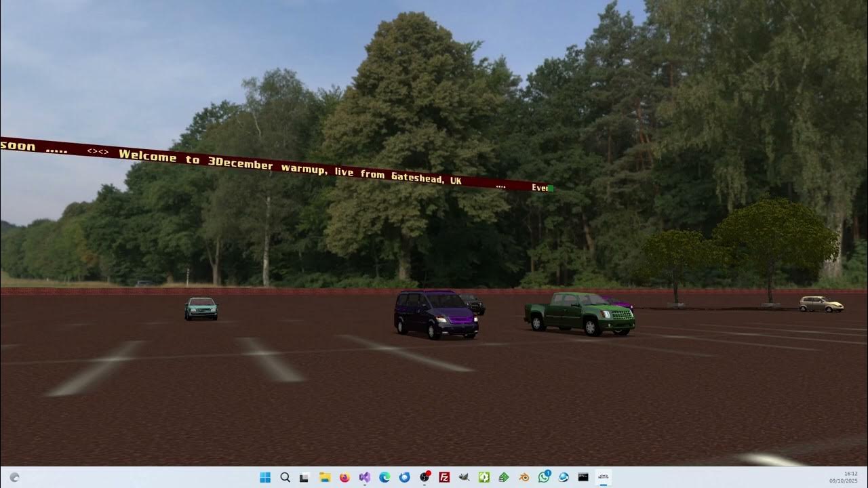
Task: Open the Command Prompt terminal icon
Action: tap(583, 477)
